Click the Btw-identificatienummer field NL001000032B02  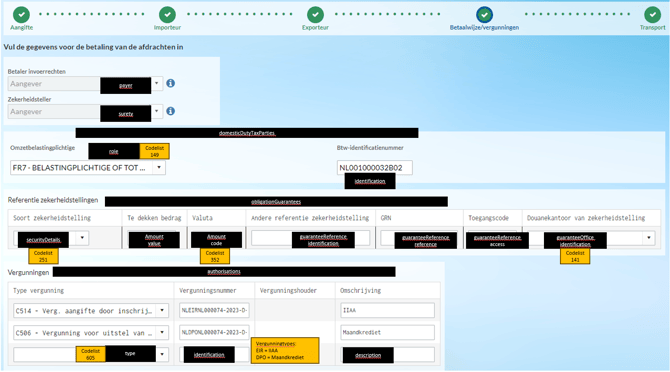(375, 167)
